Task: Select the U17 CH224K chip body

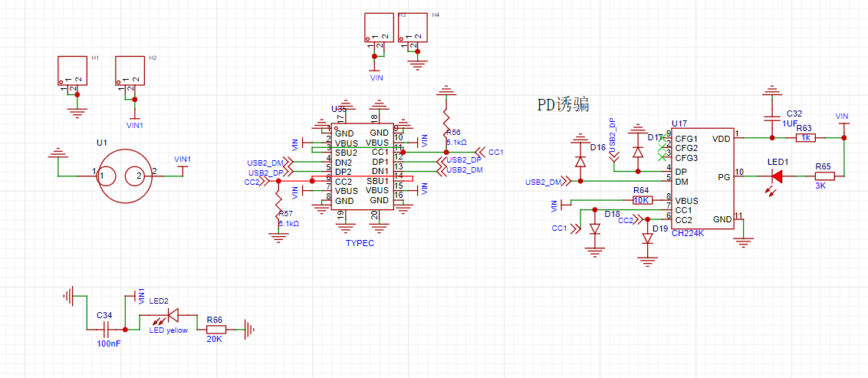Action: tap(704, 180)
